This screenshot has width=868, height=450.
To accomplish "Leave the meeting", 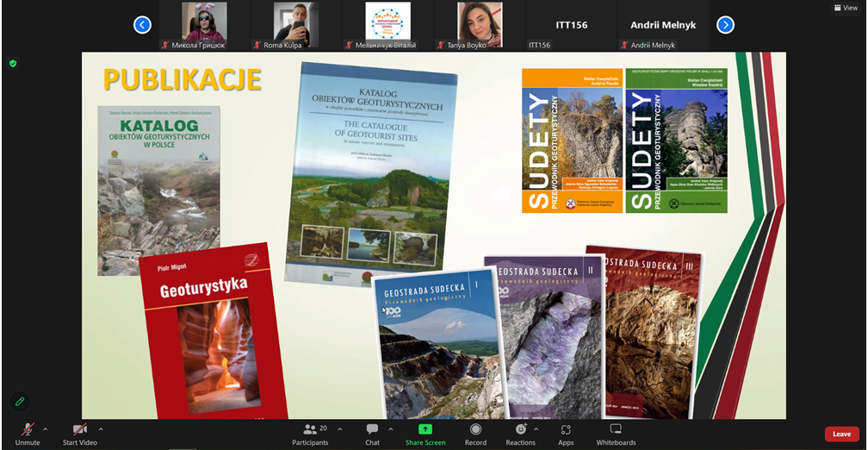I will (841, 434).
